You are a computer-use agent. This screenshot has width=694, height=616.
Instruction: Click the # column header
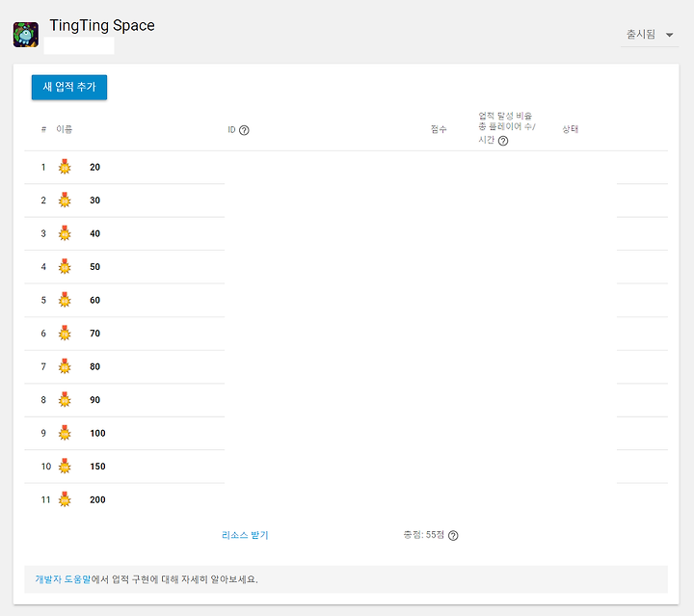(43, 130)
